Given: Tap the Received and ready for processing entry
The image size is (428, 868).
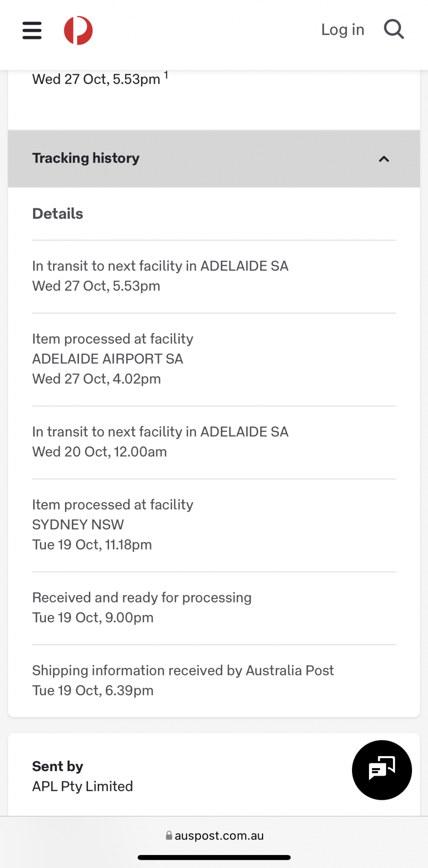Looking at the screenshot, I should coord(142,607).
